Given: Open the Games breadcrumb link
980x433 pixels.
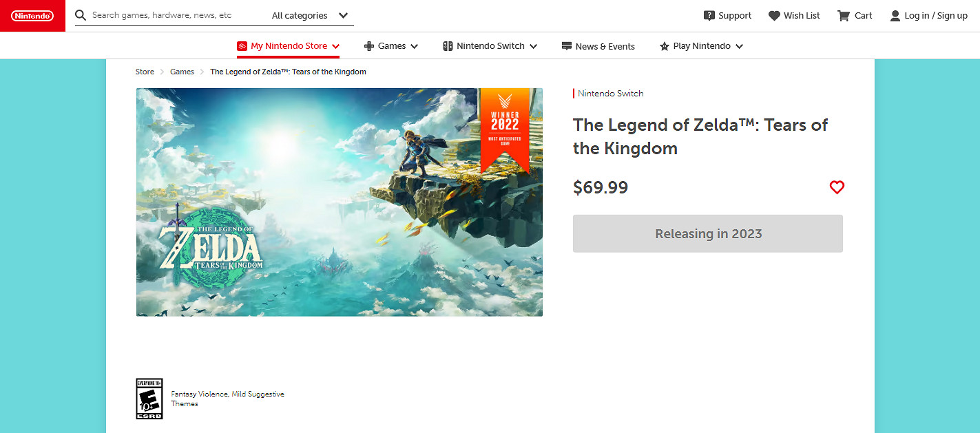Looking at the screenshot, I should [x=182, y=72].
